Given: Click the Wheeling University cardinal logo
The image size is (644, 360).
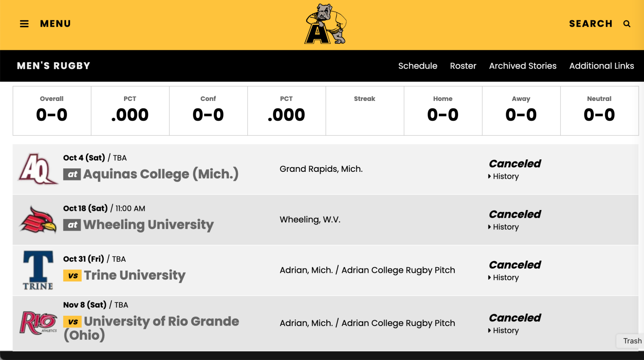Looking at the screenshot, I should pos(38,220).
